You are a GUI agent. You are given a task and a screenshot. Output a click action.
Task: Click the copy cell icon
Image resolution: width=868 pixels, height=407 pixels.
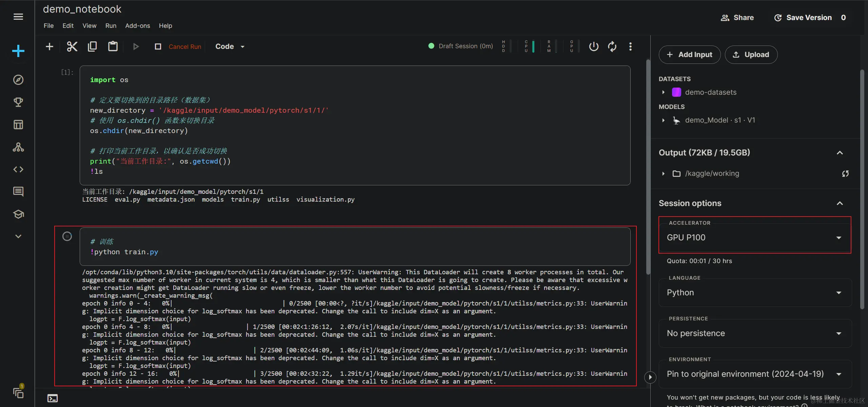click(x=92, y=47)
